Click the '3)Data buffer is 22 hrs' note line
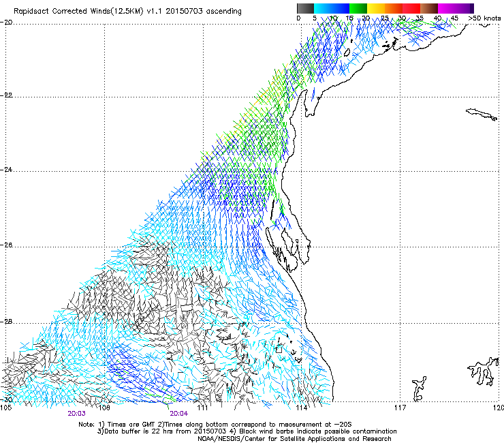The image size is (504, 443). [x=247, y=431]
